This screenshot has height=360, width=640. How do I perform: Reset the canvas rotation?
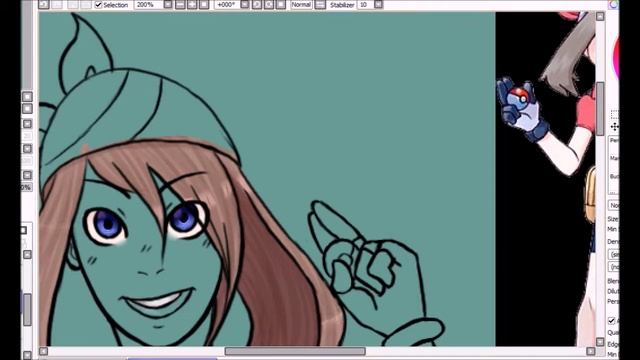(x=280, y=5)
